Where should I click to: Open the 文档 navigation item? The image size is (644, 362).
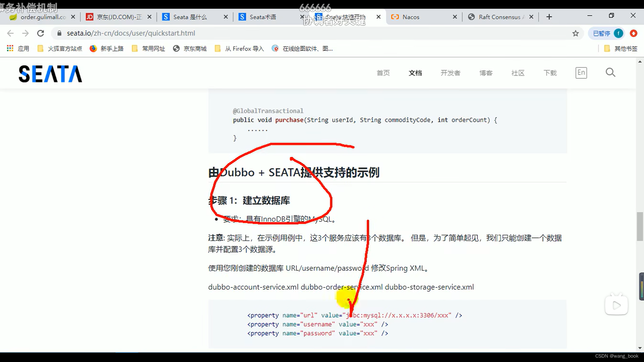[x=415, y=73]
